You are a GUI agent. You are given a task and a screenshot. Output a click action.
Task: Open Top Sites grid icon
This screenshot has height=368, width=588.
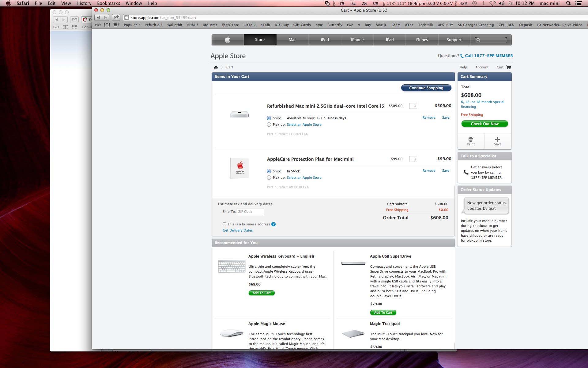click(x=116, y=25)
